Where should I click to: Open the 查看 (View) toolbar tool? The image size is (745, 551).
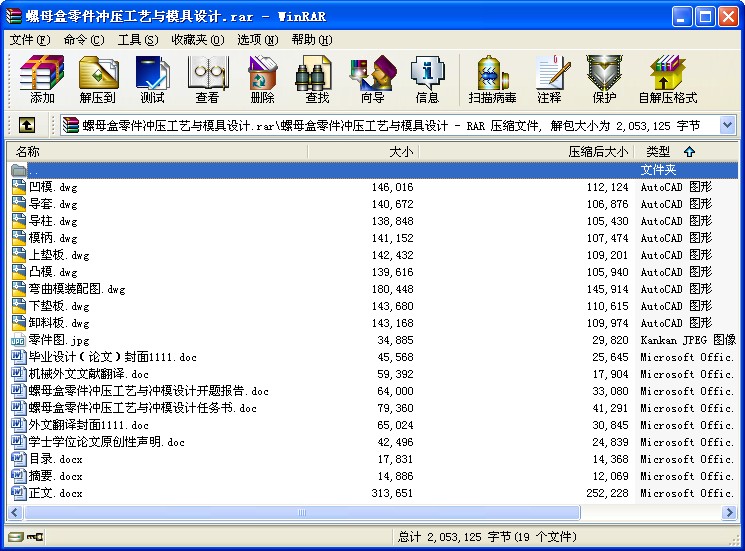(x=207, y=80)
